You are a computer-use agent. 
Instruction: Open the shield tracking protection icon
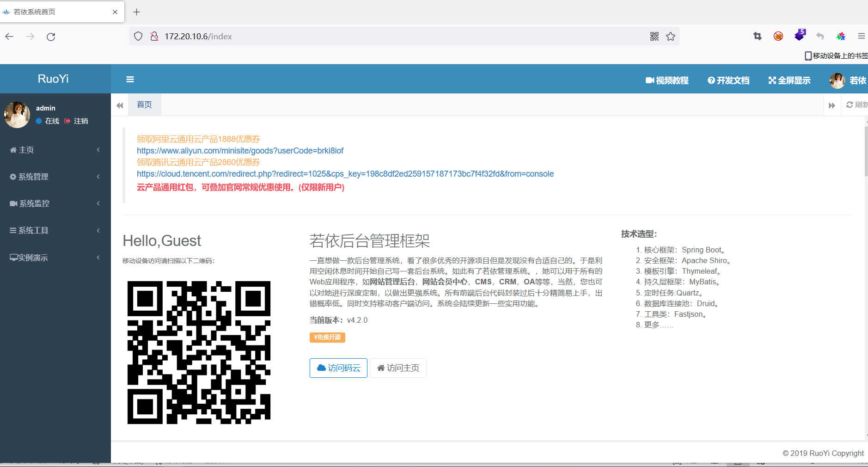click(x=138, y=37)
